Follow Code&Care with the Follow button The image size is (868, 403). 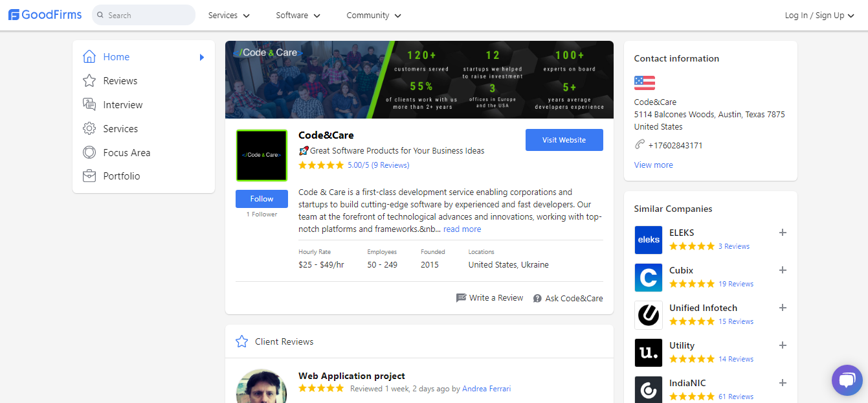point(262,199)
